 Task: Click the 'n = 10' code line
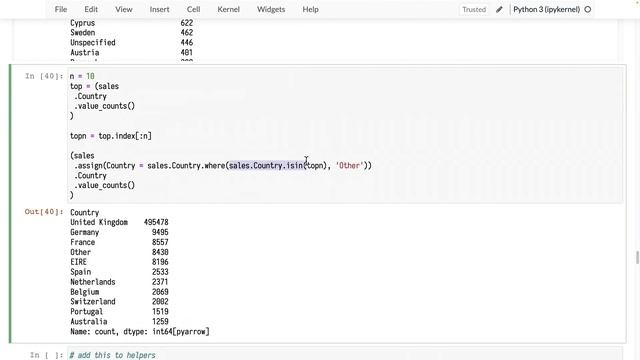(x=82, y=76)
